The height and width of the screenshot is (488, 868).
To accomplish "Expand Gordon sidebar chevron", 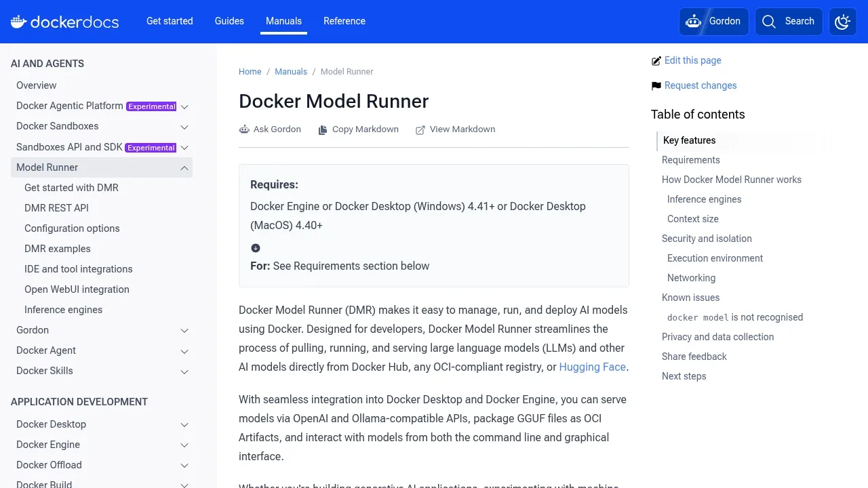I will 184,331.
